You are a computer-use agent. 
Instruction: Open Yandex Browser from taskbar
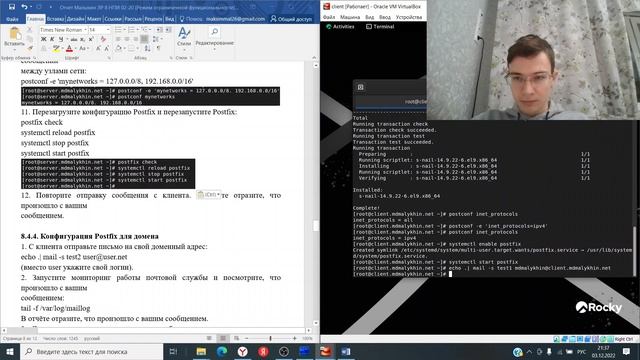pyautogui.click(x=242, y=351)
